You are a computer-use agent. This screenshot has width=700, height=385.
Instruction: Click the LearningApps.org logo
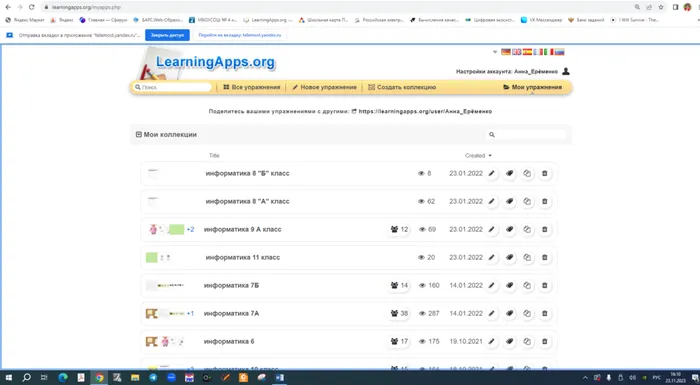click(215, 62)
